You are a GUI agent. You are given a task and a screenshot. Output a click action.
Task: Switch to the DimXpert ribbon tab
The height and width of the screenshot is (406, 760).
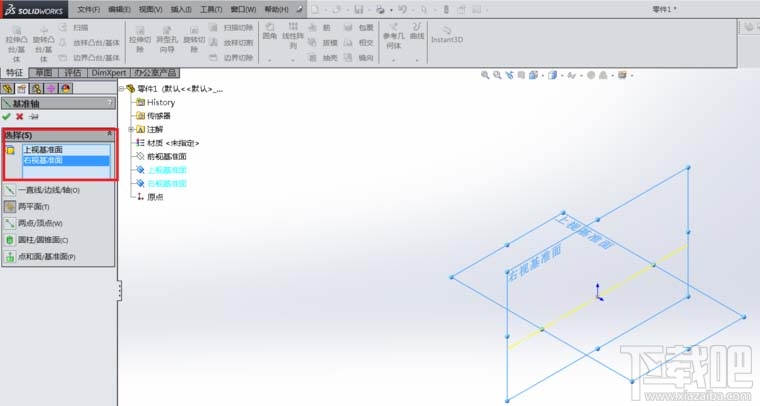109,73
